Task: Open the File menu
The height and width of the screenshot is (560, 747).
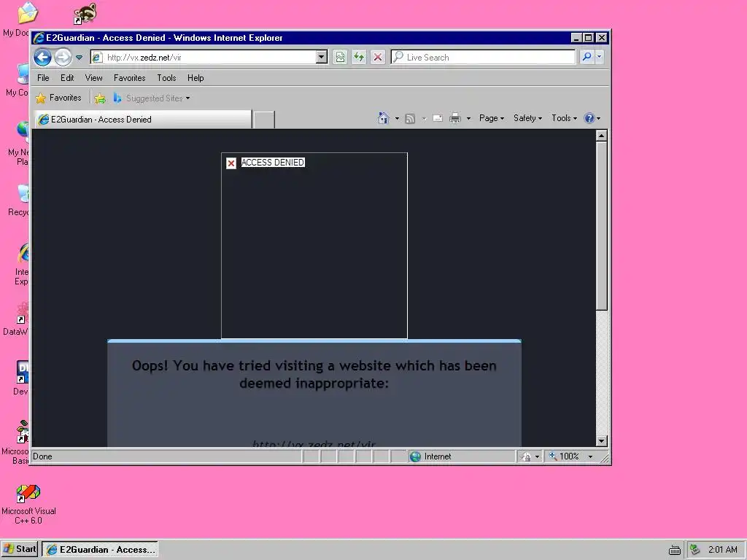Action: click(43, 77)
